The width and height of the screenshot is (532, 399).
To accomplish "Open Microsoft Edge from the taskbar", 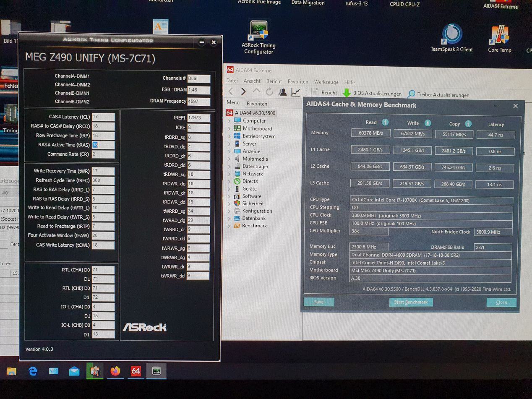I will click(x=33, y=371).
